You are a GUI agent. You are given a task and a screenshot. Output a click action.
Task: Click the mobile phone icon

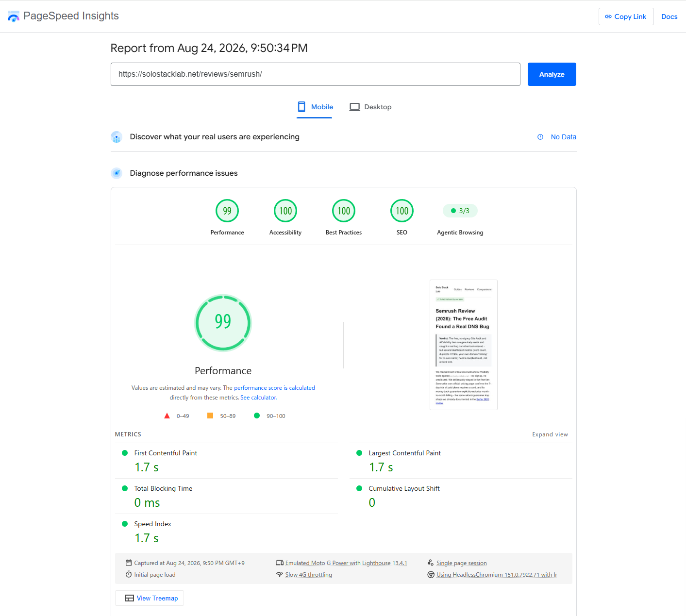(301, 107)
